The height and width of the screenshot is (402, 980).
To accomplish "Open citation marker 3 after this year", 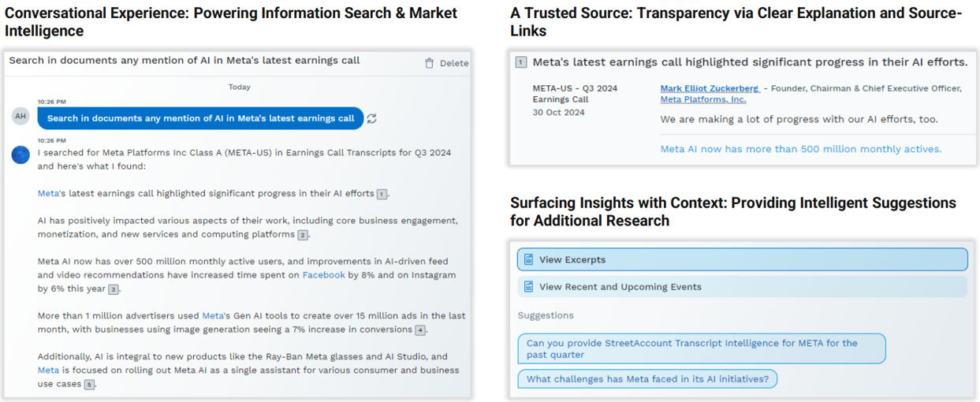I will 114,289.
